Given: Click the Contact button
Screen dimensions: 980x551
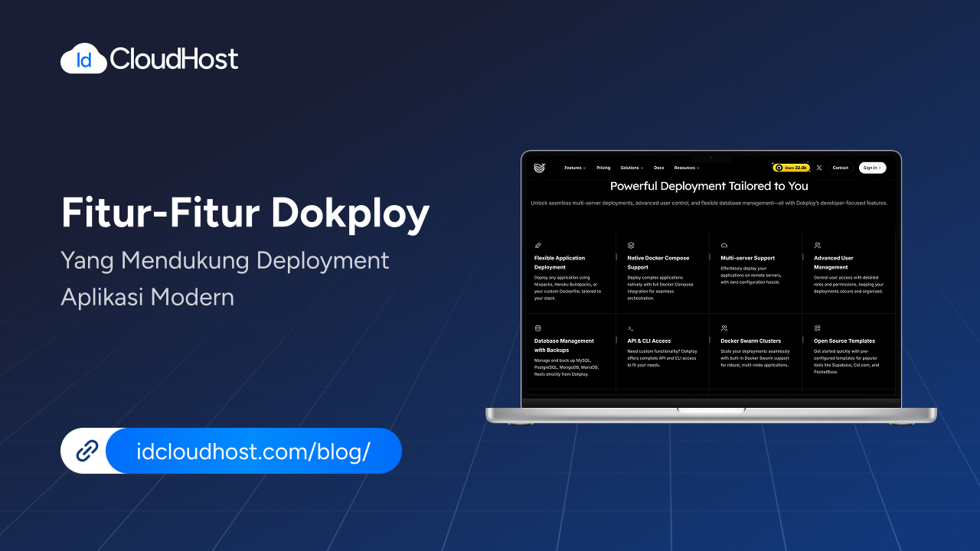Looking at the screenshot, I should (840, 168).
